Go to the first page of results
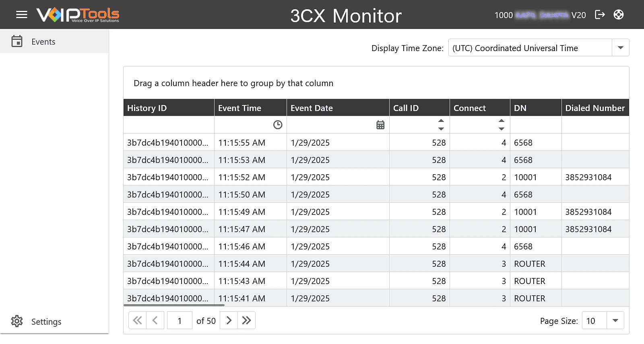644x344 pixels. pyautogui.click(x=137, y=321)
